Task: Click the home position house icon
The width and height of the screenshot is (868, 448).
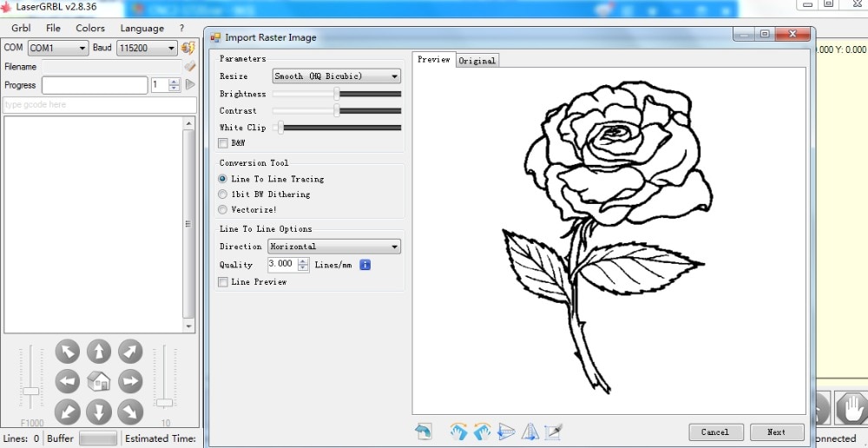Action: click(x=99, y=381)
